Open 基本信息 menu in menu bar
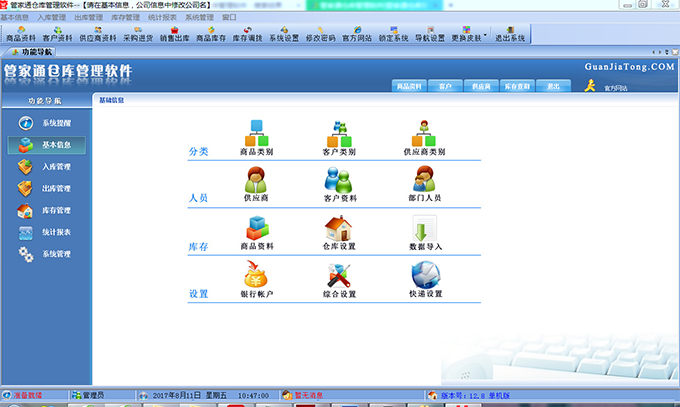680x407 pixels. [15, 17]
